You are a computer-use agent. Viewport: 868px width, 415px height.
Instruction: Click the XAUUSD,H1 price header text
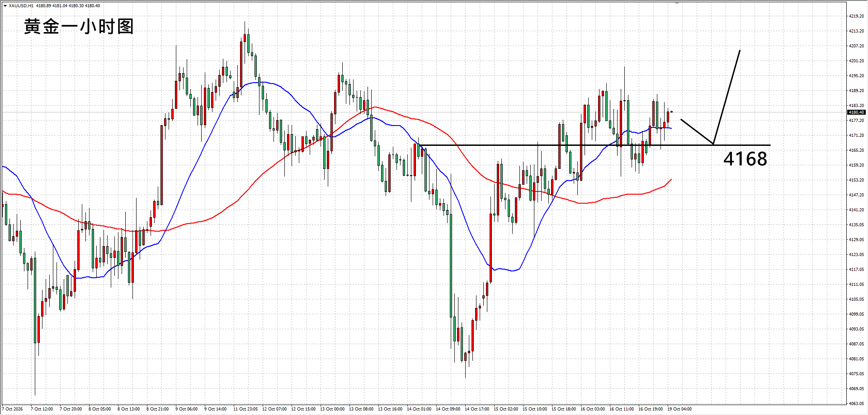click(x=54, y=6)
